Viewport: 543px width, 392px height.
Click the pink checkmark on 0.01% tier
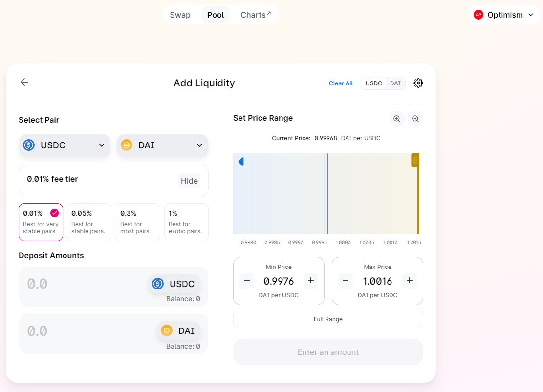54,213
